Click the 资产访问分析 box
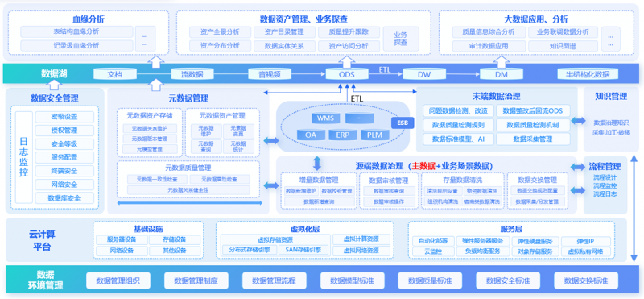The width and height of the screenshot is (644, 299). 349,46
